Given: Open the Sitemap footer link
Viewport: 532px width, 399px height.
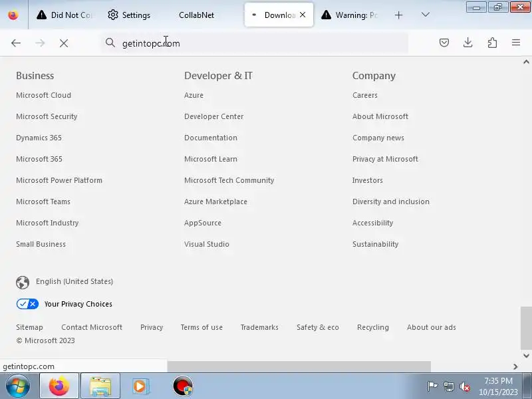Looking at the screenshot, I should click(x=29, y=327).
